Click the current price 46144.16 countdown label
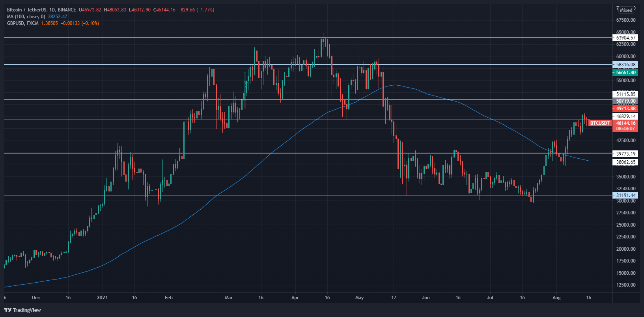The image size is (644, 317). 626,126
